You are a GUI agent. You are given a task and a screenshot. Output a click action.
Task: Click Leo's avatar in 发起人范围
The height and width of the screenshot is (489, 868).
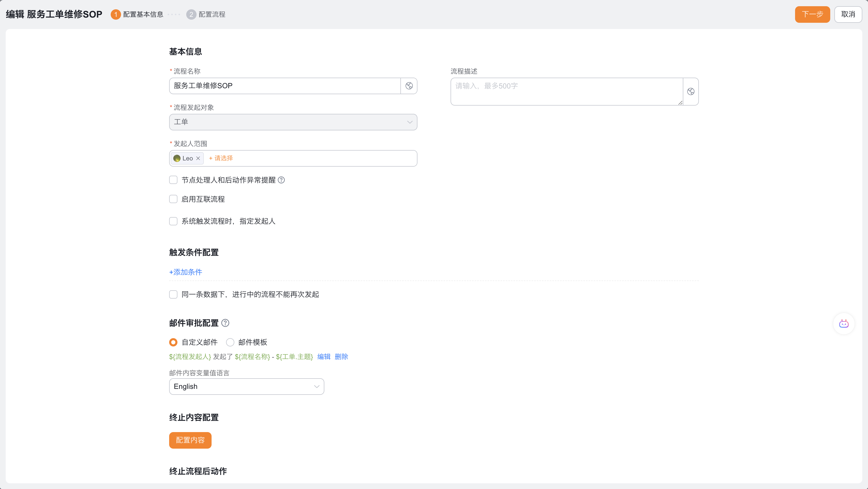177,158
